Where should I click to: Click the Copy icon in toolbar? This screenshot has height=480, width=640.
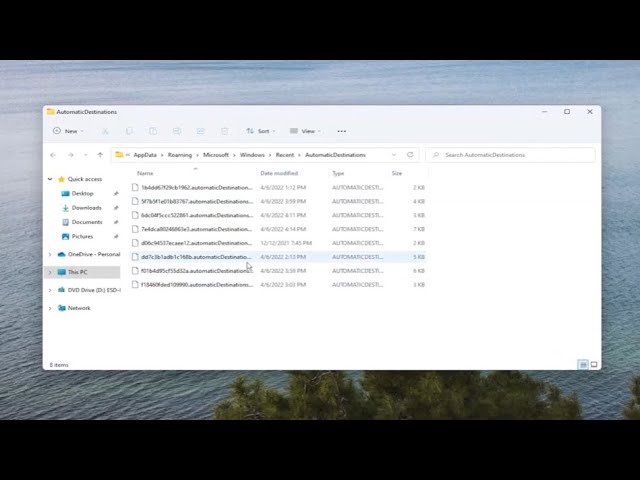[x=129, y=131]
